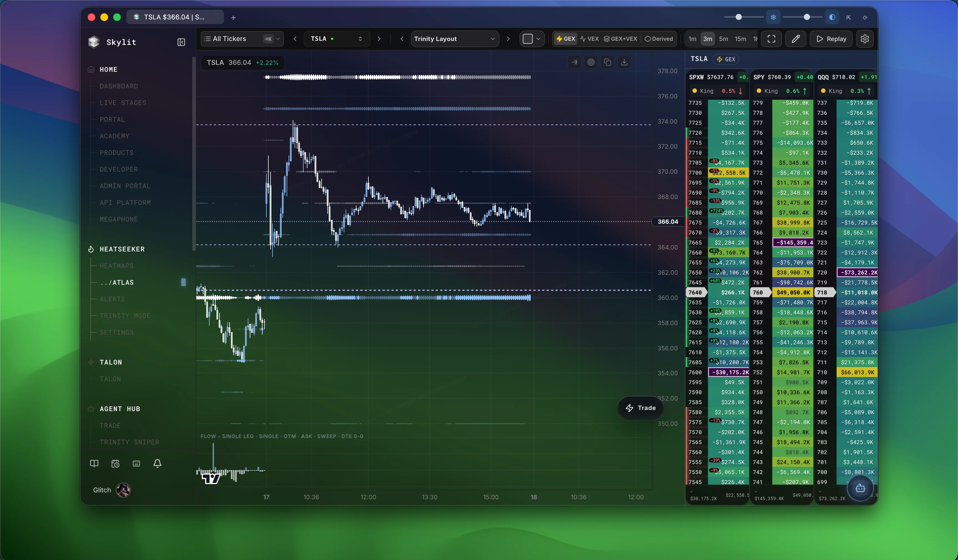958x560 pixels.
Task: Go to the ACADEMY page
Action: point(114,136)
